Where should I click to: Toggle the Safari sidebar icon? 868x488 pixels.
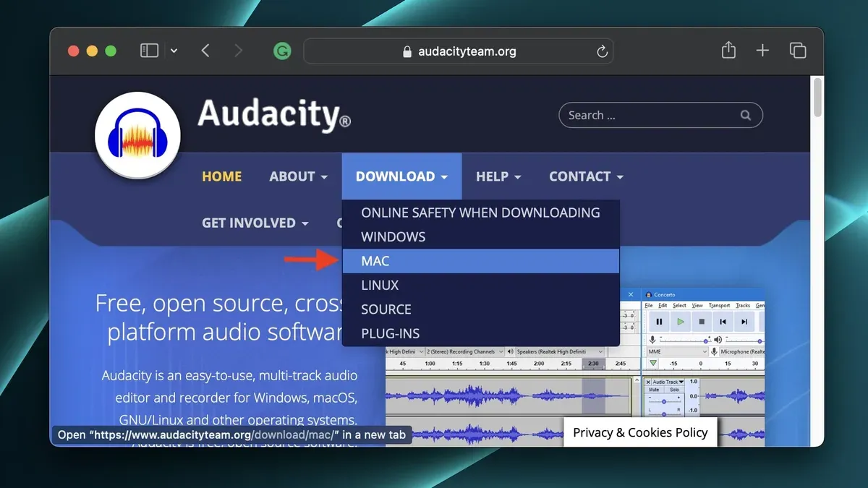point(149,51)
